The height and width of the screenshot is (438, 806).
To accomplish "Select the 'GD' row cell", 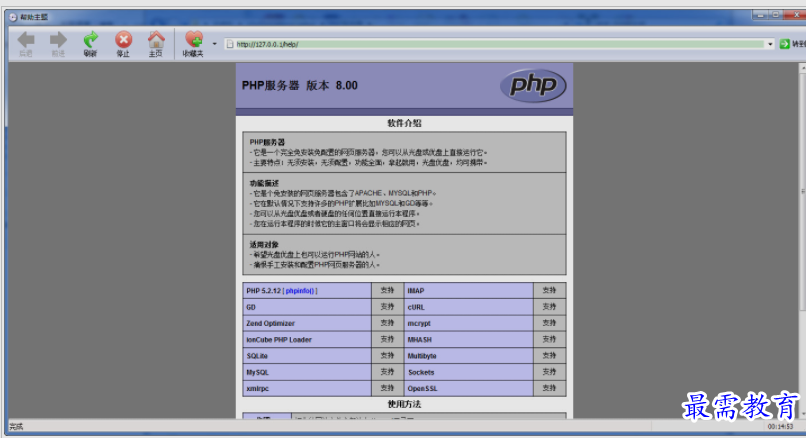I will click(307, 307).
